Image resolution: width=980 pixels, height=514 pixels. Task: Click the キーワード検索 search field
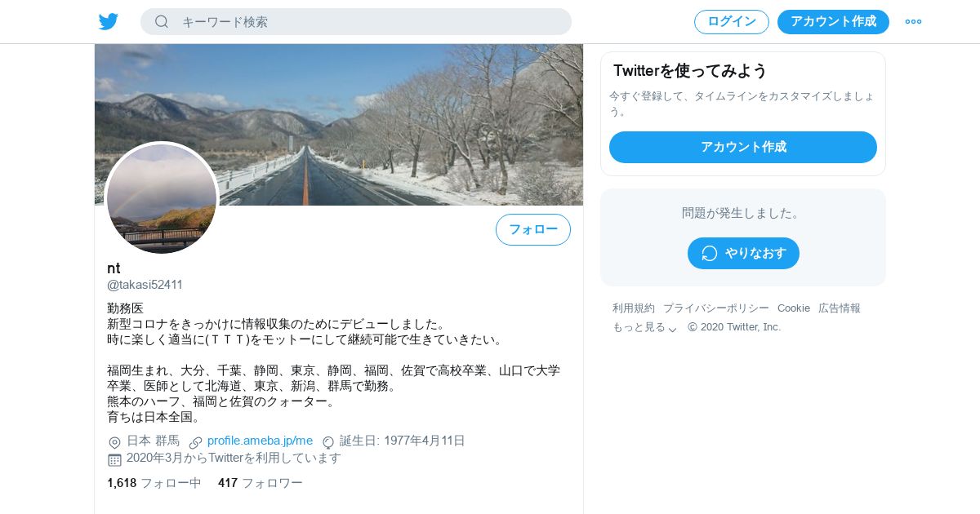[x=356, y=22]
